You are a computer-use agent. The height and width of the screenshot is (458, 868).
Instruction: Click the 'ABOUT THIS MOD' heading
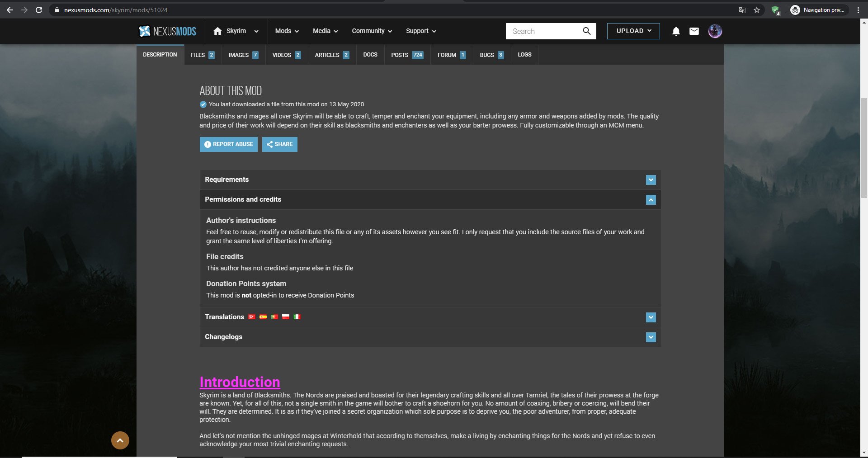231,91
